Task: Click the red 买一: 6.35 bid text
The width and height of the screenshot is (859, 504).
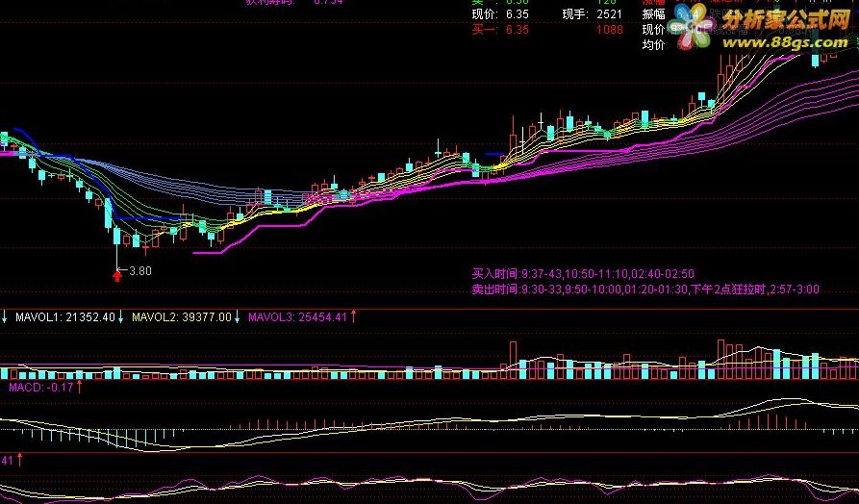Action: tap(500, 30)
